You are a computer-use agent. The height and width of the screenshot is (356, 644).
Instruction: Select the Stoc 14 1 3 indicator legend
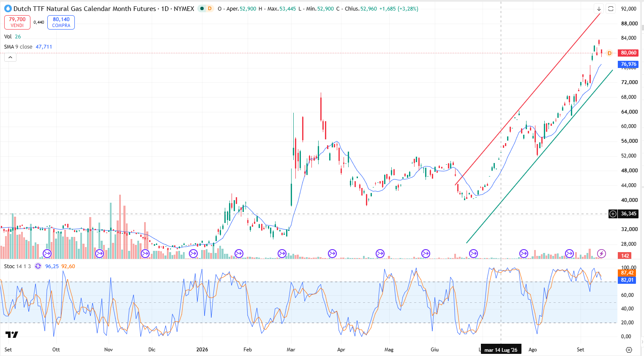click(x=17, y=266)
